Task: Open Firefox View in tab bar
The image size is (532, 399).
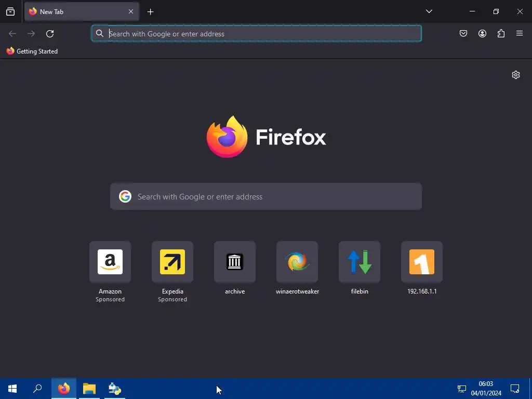Action: point(10,11)
